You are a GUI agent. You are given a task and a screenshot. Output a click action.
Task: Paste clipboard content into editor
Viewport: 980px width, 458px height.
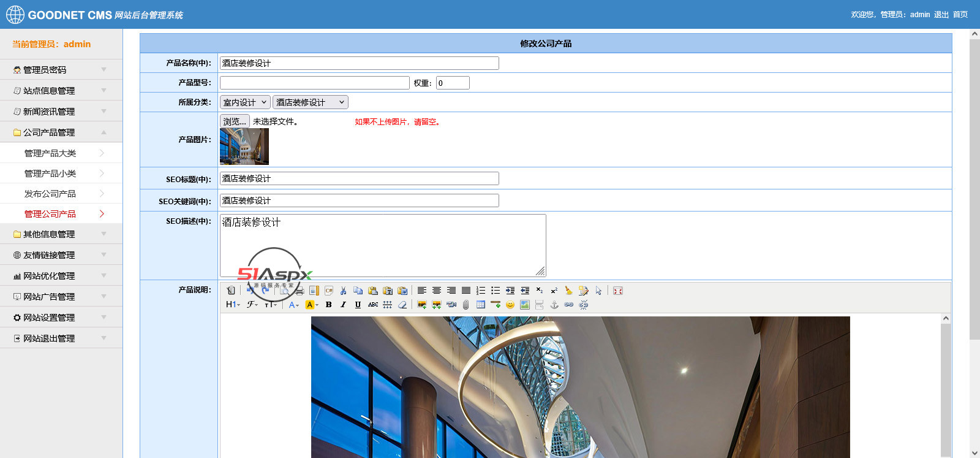[x=373, y=291]
